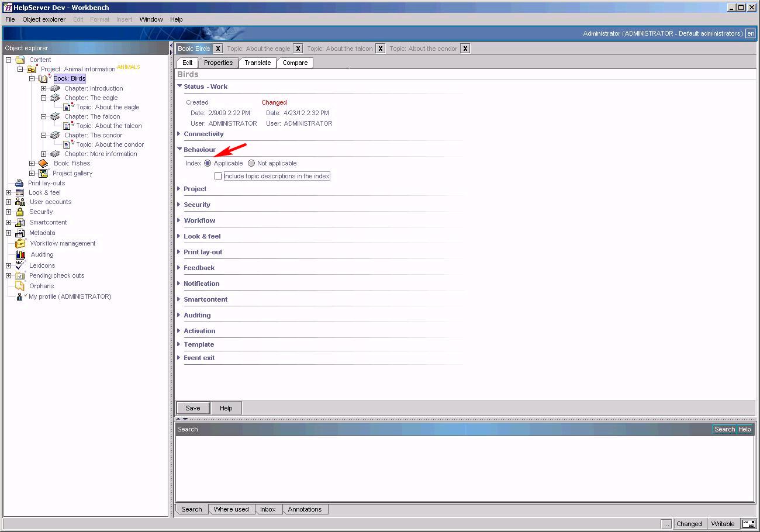This screenshot has height=532, width=760.
Task: Click the Animal information project icon
Action: tap(32, 69)
